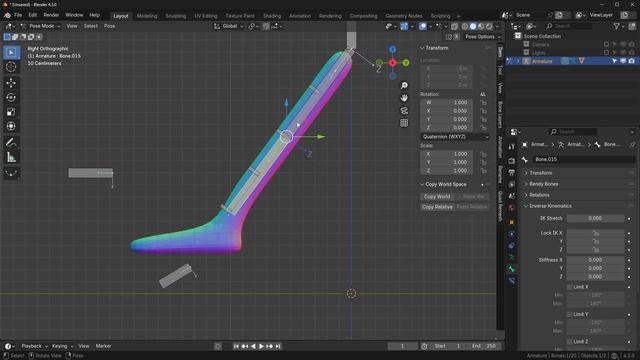The image size is (640, 360).
Task: Open the Pose Options dropdown
Action: [x=482, y=37]
